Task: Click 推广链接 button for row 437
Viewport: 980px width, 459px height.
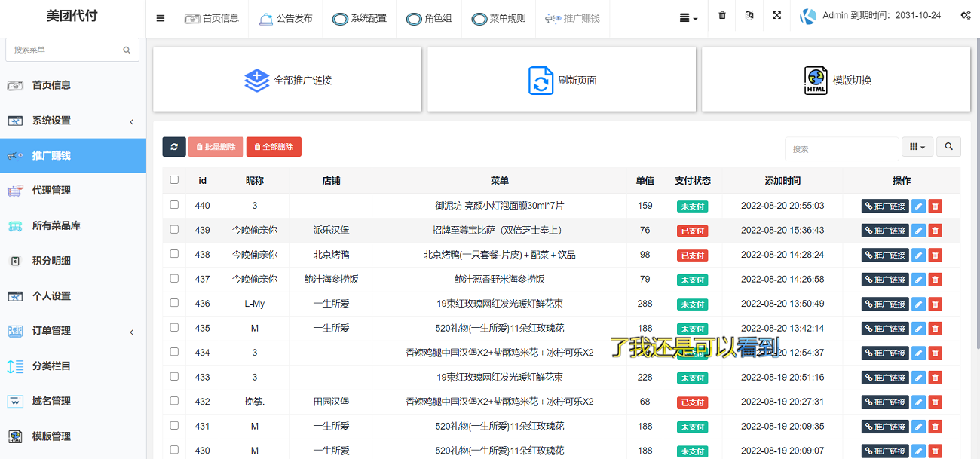Action: pyautogui.click(x=885, y=280)
